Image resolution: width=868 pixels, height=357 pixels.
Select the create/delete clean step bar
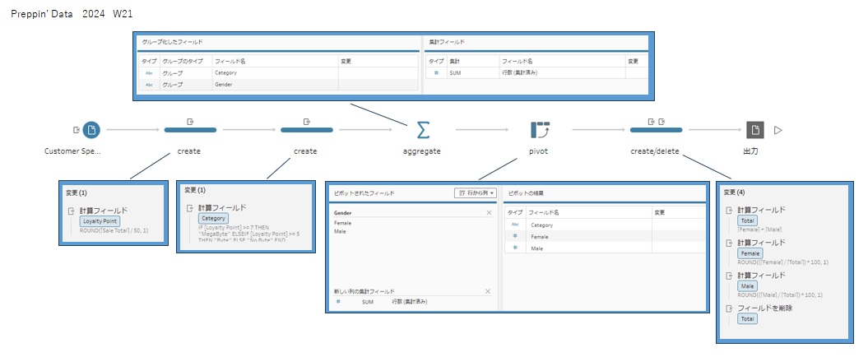[656, 130]
